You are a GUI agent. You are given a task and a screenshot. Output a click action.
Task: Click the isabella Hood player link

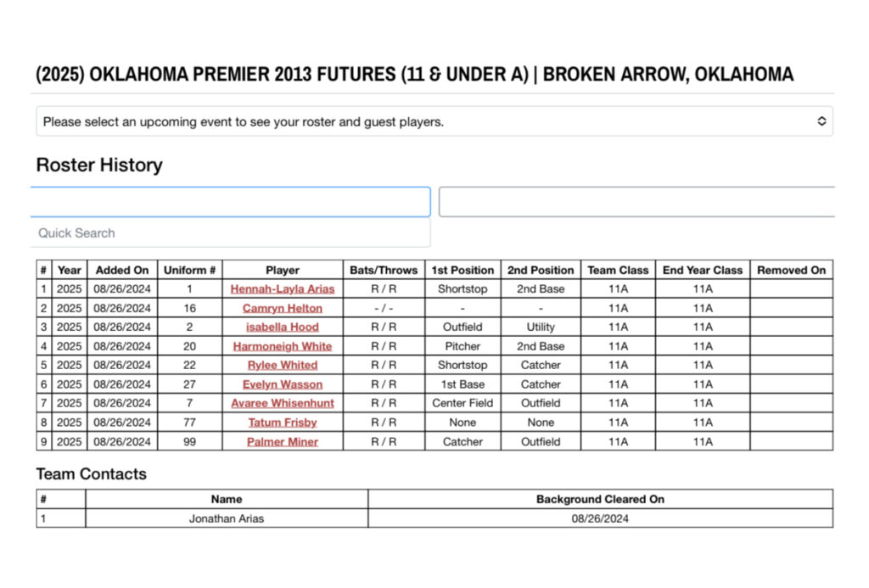(283, 328)
